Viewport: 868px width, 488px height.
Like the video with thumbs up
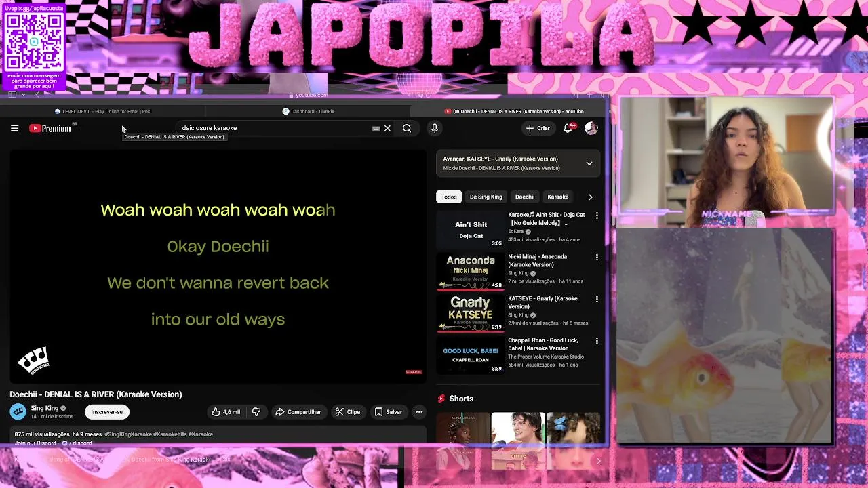click(225, 412)
